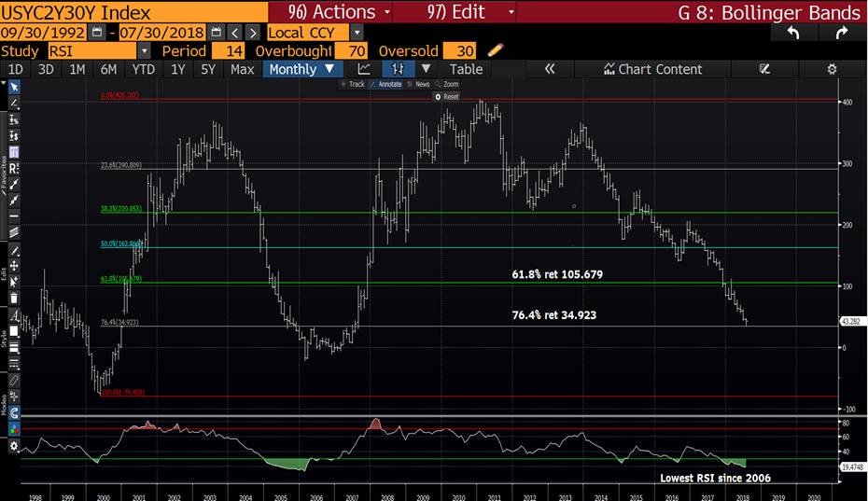Open left toolbar settings gear
This screenshot has width=868, height=501.
(14, 446)
